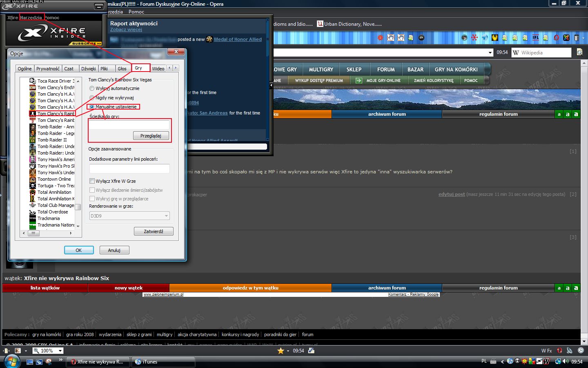Open the Medal of Honor Allied link
588x368 pixels.
point(238,39)
